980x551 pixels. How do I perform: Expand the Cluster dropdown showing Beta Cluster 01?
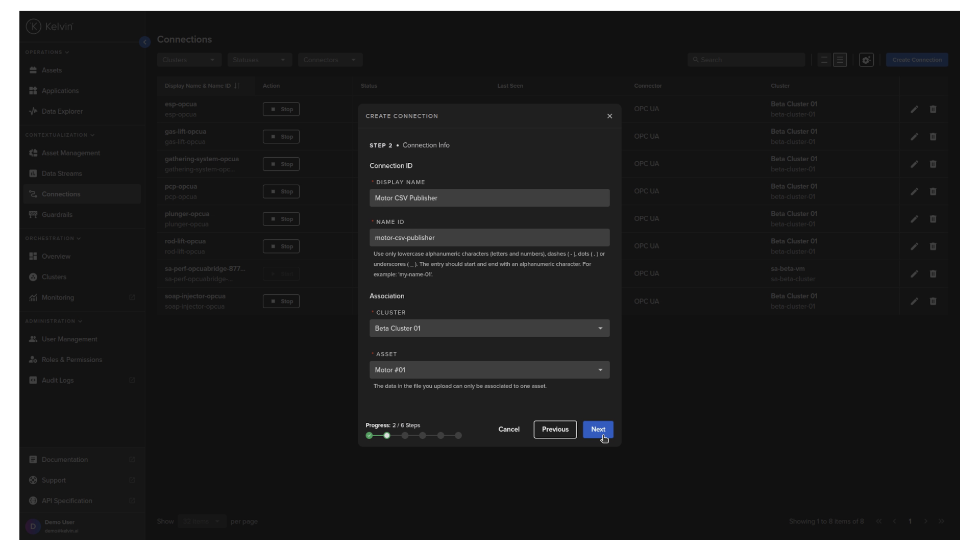point(489,329)
